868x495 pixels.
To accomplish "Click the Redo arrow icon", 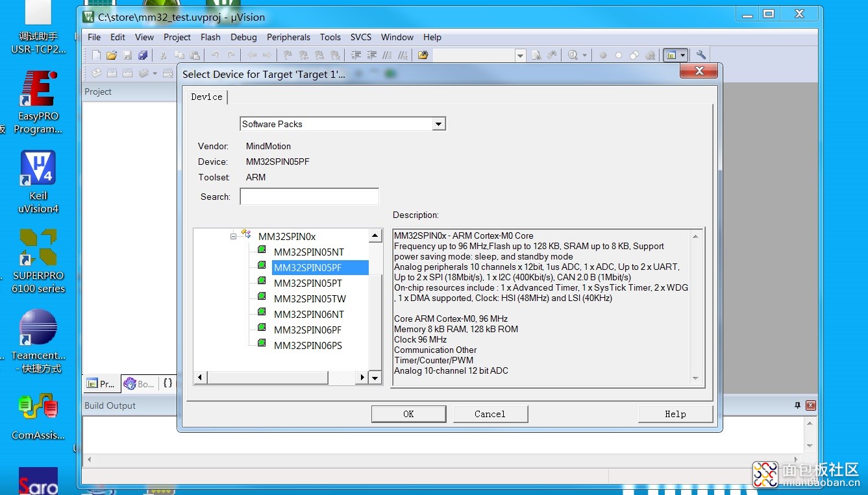I will [x=231, y=55].
